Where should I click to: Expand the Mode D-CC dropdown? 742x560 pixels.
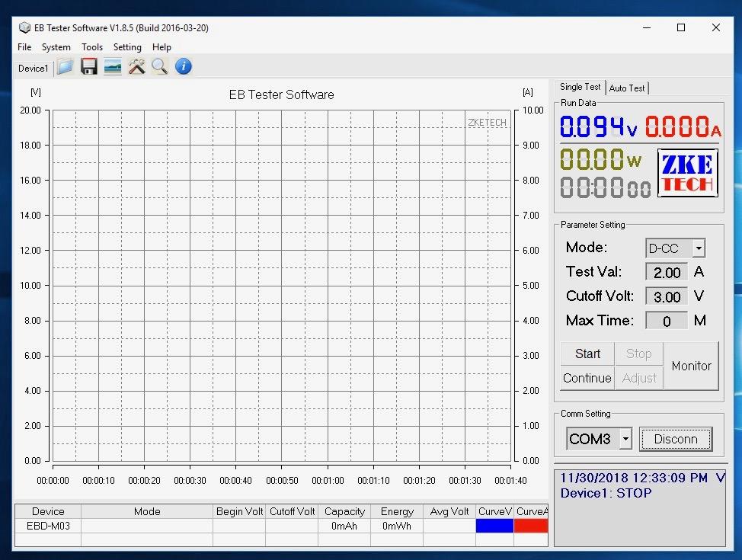pos(699,248)
